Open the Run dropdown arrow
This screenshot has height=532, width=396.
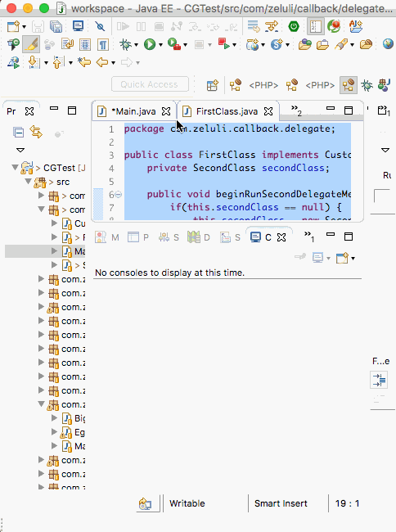[160, 45]
